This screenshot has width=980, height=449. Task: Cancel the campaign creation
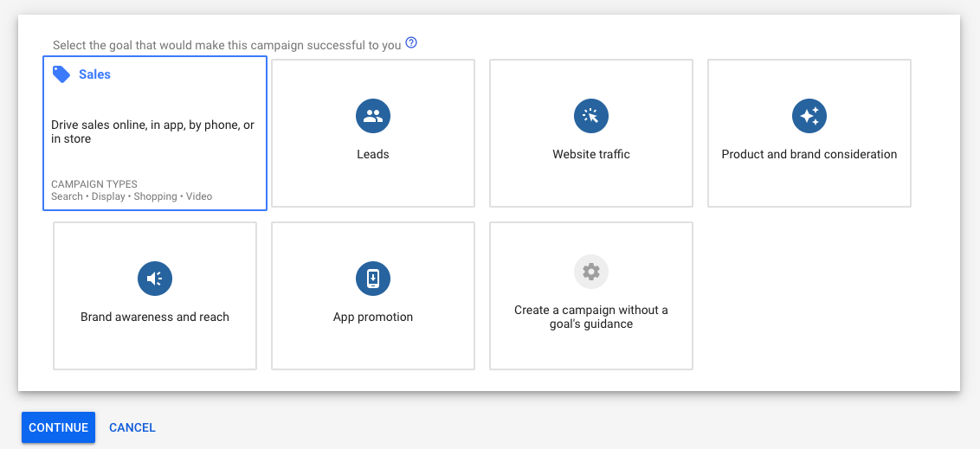coord(132,427)
